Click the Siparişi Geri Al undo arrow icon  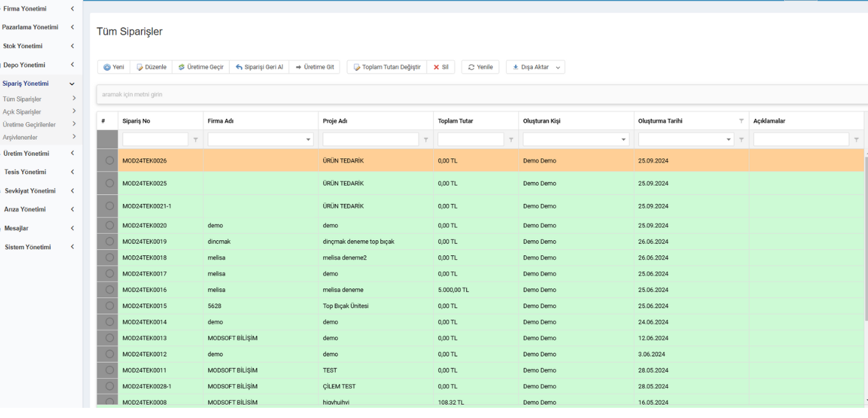(239, 67)
